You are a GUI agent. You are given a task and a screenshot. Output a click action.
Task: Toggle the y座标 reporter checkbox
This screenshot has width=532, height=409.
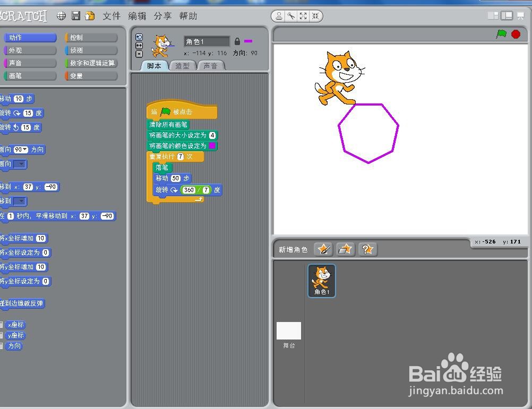click(x=1, y=335)
